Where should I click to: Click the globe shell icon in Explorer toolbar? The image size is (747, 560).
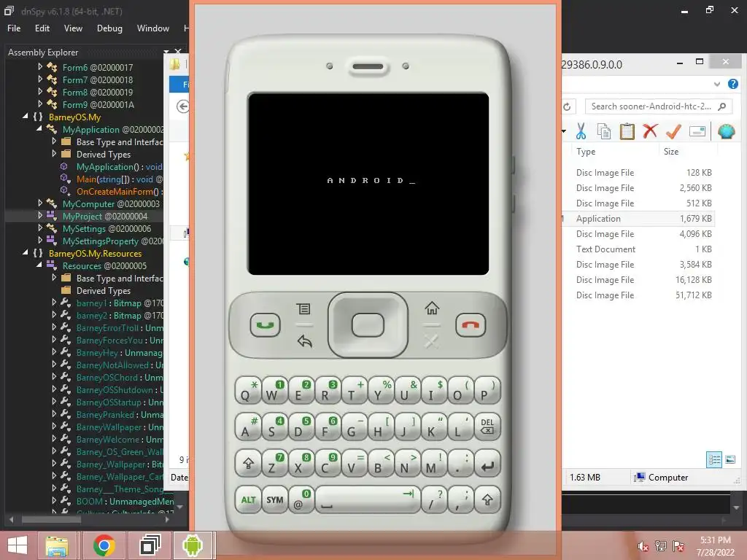[x=727, y=131]
